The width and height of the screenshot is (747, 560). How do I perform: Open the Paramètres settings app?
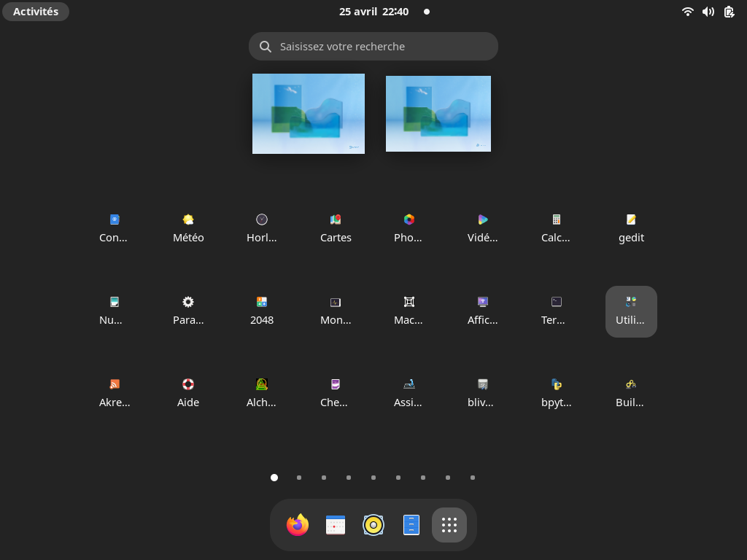(188, 302)
